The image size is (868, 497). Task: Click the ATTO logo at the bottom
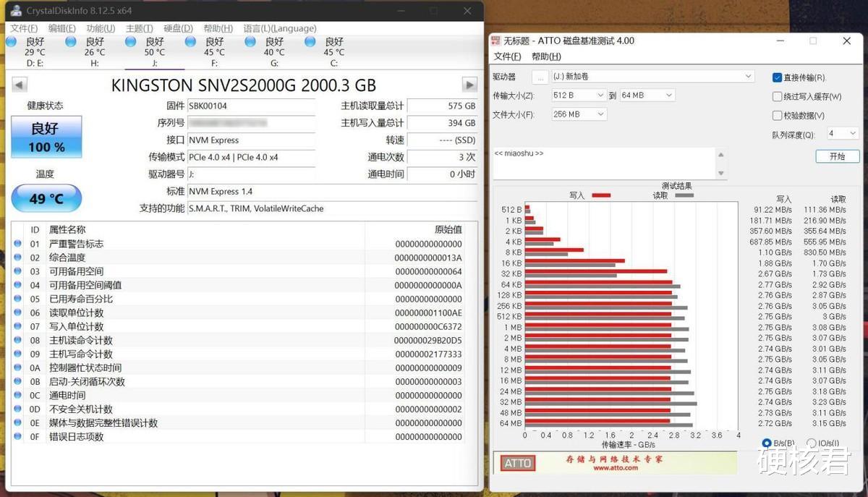pos(518,463)
